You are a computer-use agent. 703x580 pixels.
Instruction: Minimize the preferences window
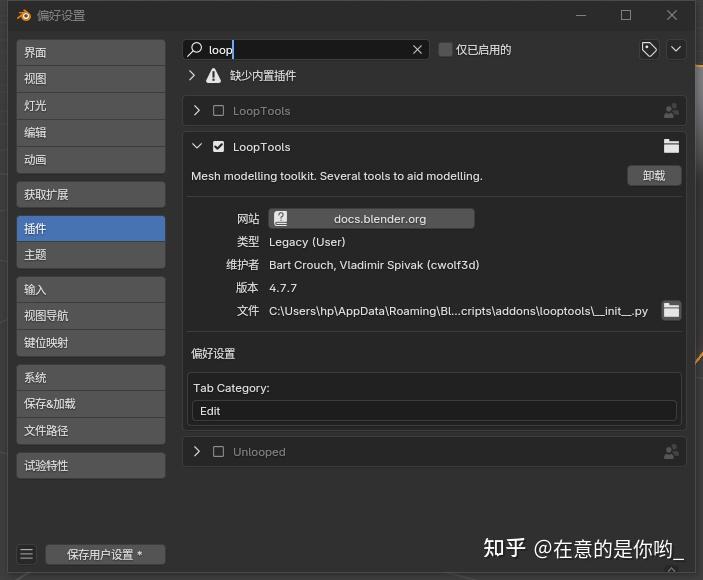(x=581, y=15)
